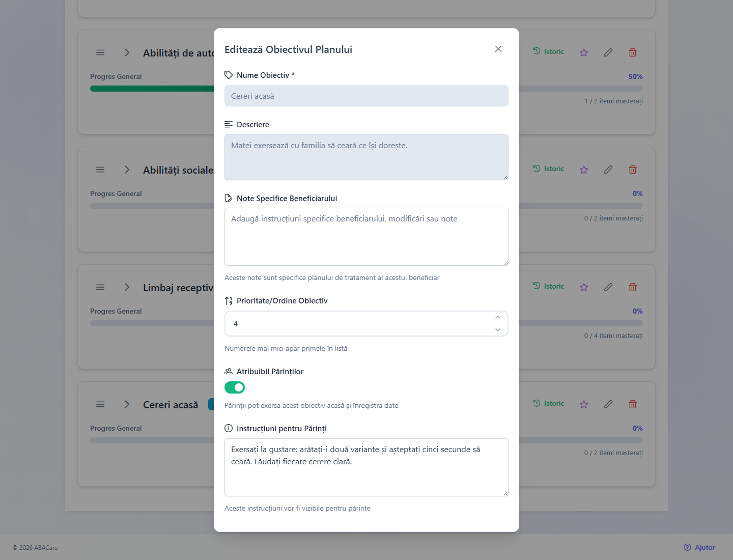Toggle the Atribuibil Părinților switch

[235, 387]
